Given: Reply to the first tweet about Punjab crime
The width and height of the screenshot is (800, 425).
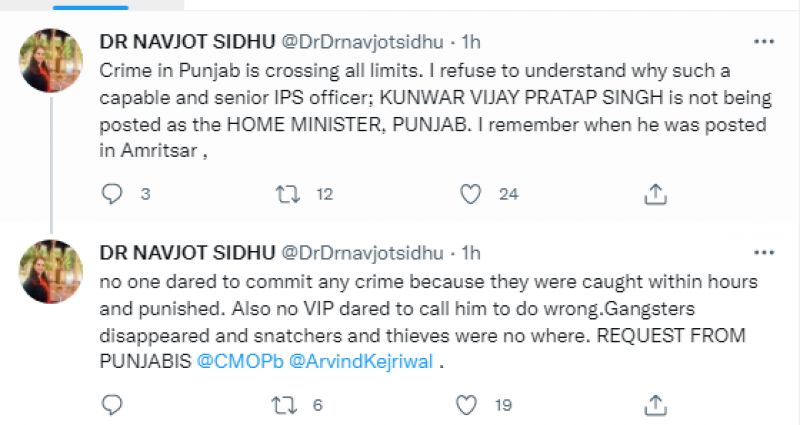Looking at the screenshot, I should point(113,193).
